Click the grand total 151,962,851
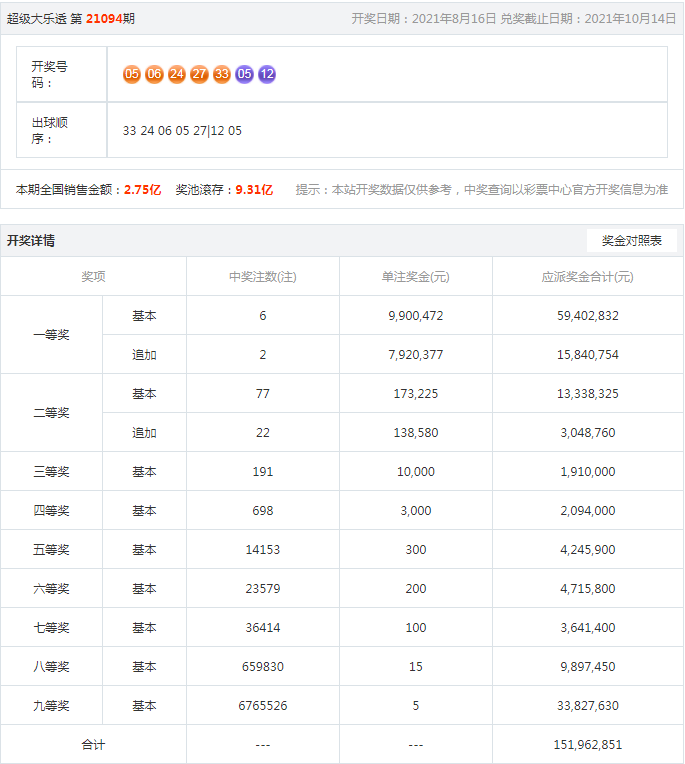The width and height of the screenshot is (685, 764). 588,745
